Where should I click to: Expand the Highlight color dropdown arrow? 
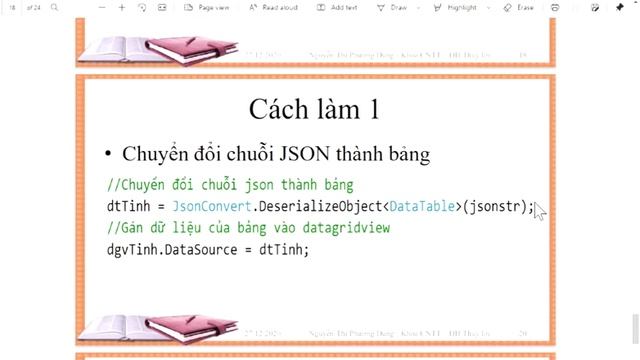pyautogui.click(x=488, y=8)
